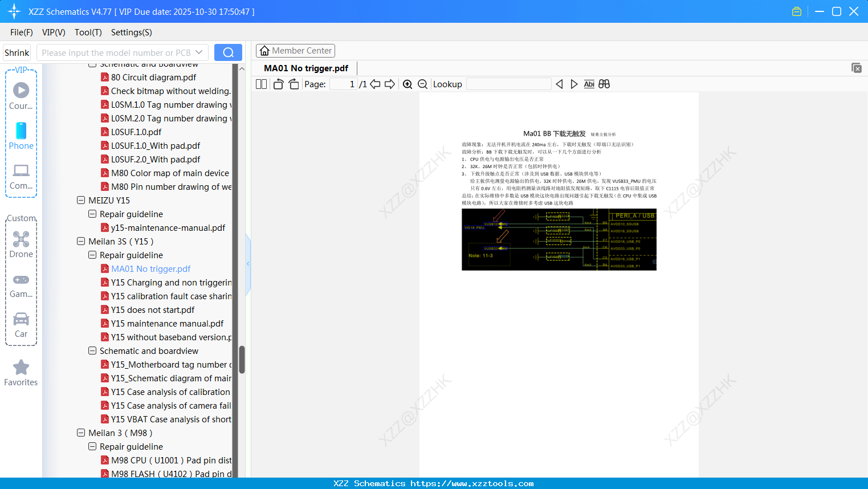868x489 pixels.
Task: Select Computer category in sidebar
Action: coord(21,176)
